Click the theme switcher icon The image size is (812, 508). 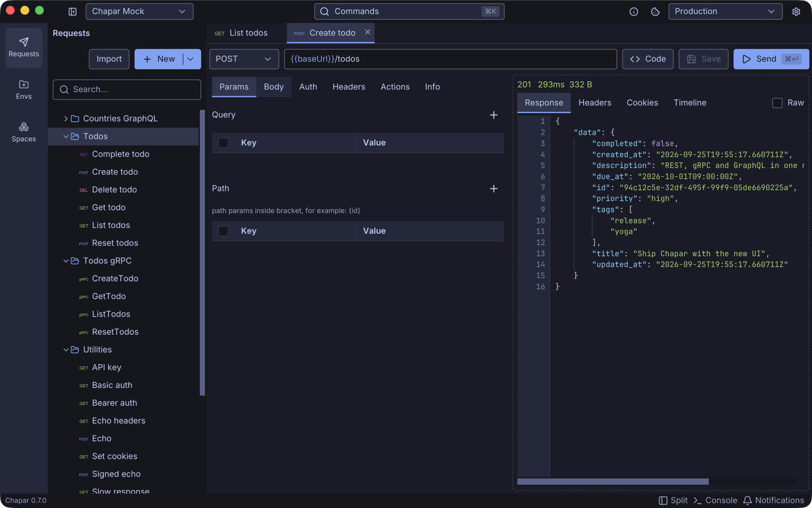[655, 11]
